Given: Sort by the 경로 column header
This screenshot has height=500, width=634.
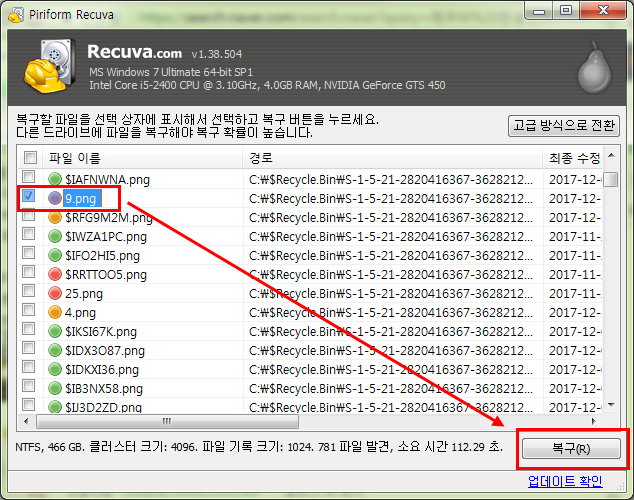Looking at the screenshot, I should click(393, 158).
